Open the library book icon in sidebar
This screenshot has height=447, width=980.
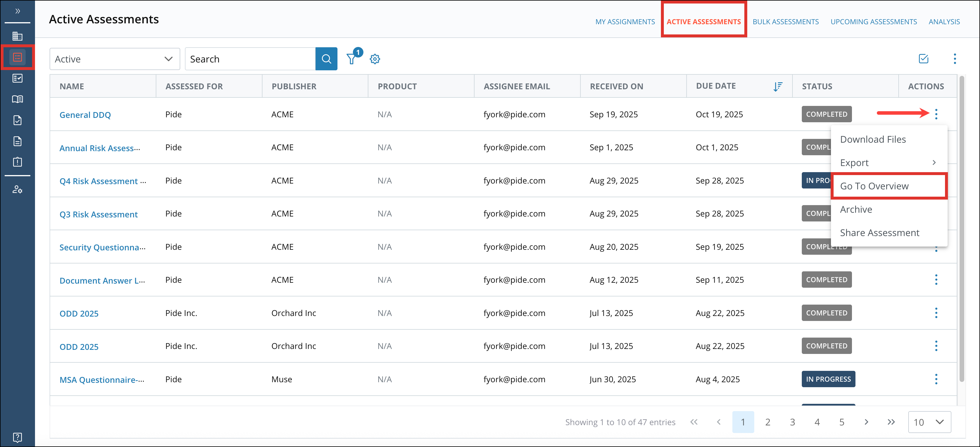tap(17, 99)
